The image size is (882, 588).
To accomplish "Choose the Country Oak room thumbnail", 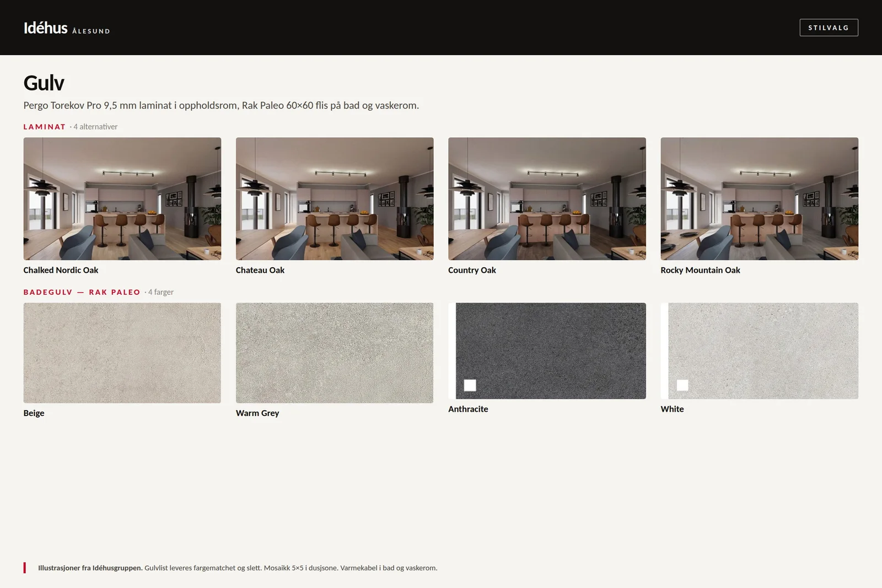I will click(x=547, y=198).
